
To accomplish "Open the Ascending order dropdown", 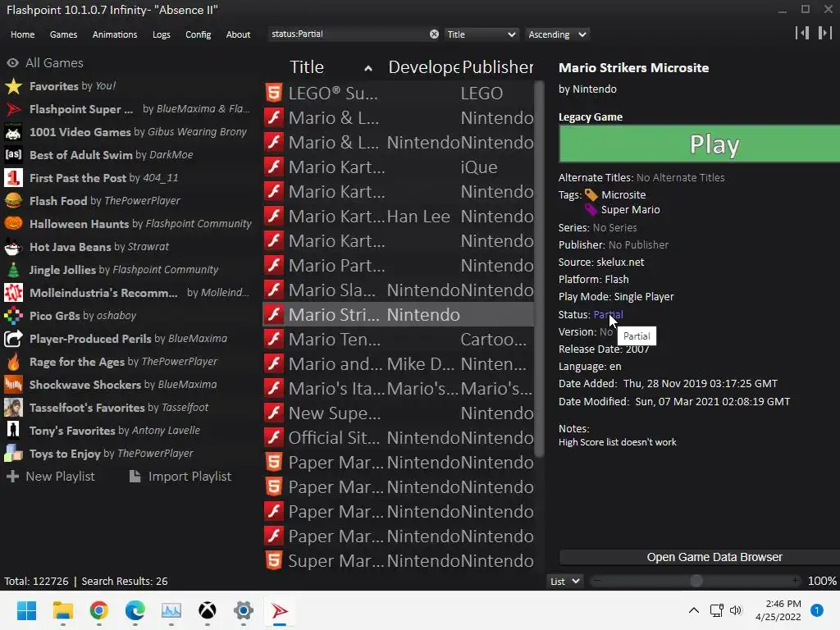I will (557, 34).
